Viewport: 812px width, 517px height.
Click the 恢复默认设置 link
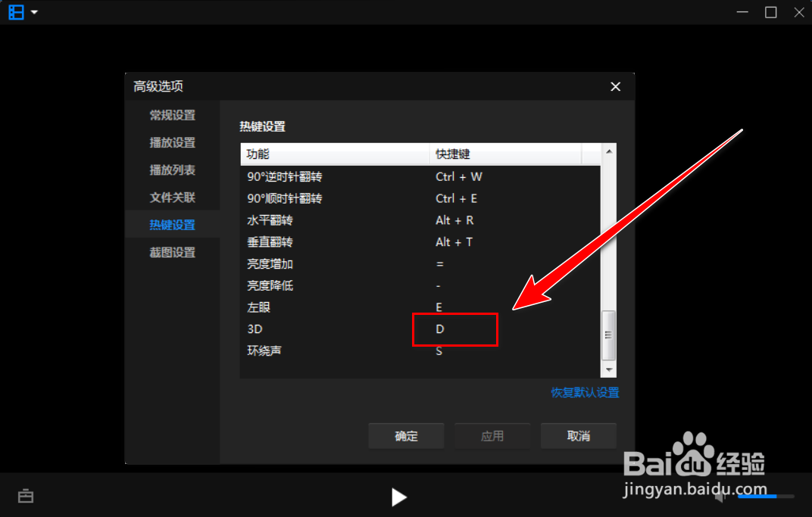585,392
